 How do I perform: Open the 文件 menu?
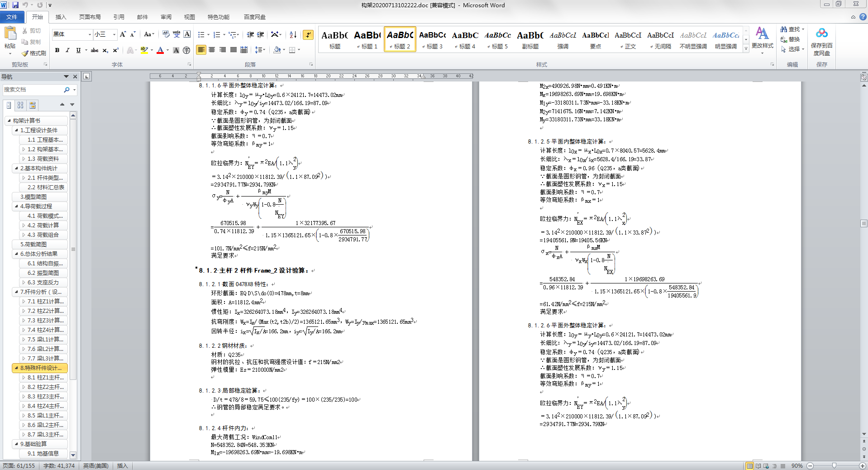tap(12, 17)
